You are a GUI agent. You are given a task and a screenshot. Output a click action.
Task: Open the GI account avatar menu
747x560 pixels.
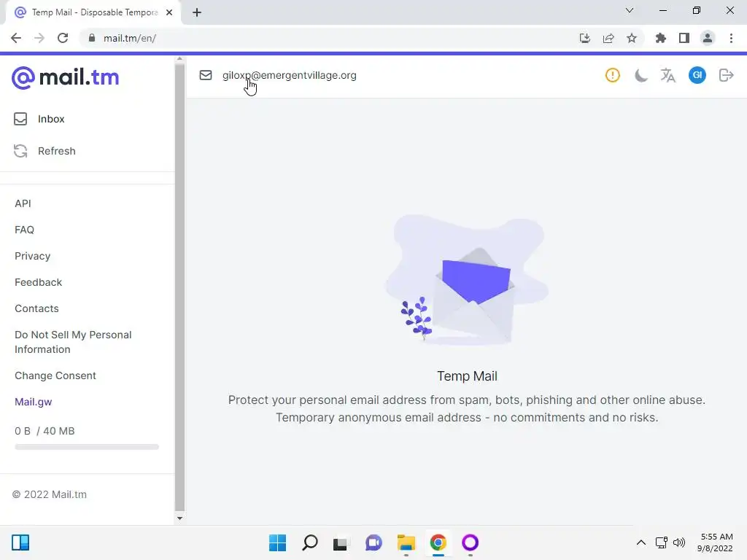click(697, 75)
